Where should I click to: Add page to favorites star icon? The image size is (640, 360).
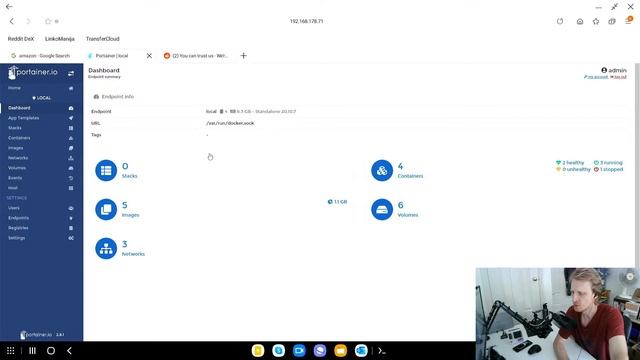point(48,21)
